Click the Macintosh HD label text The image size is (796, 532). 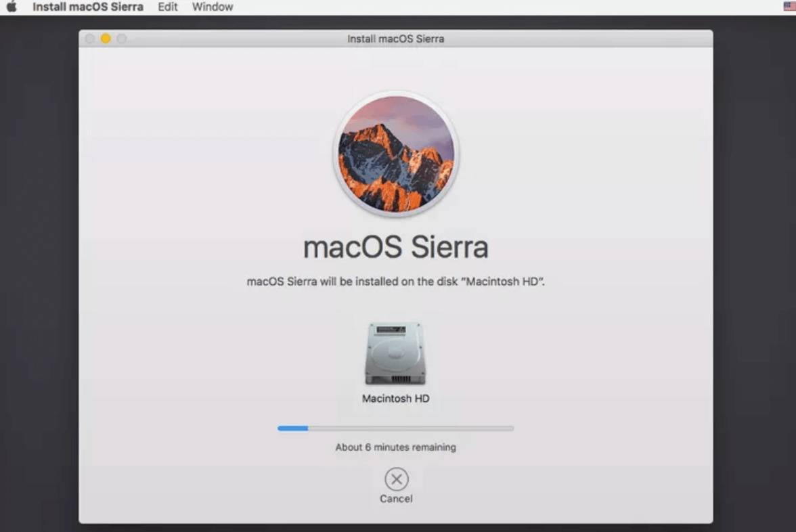pyautogui.click(x=395, y=399)
